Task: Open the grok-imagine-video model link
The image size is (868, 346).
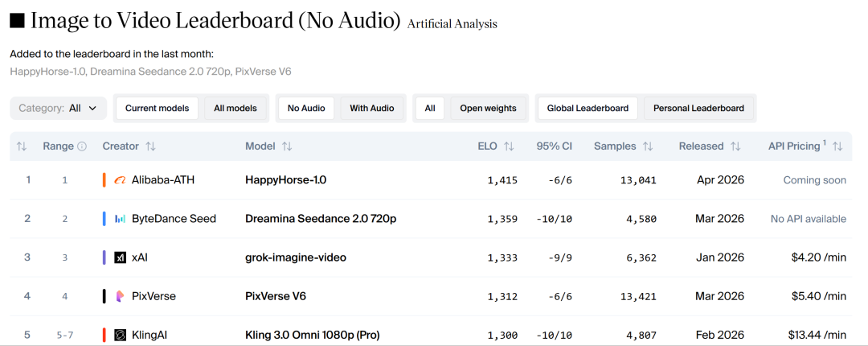Action: pyautogui.click(x=295, y=257)
